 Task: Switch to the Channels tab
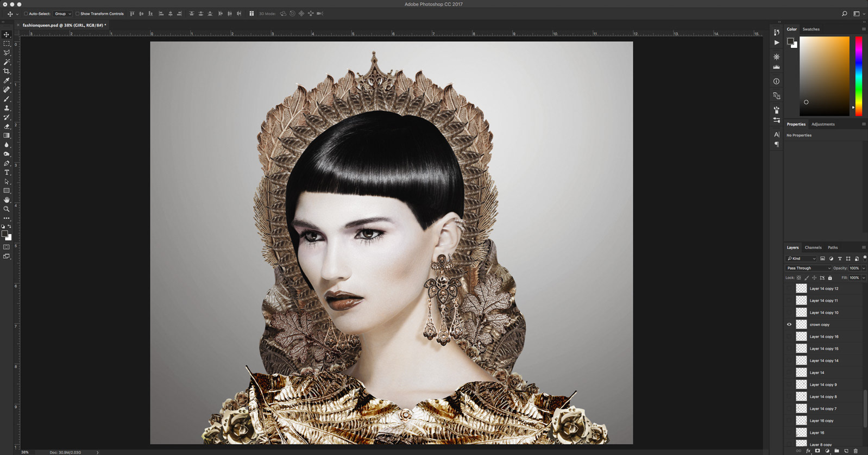pos(813,247)
